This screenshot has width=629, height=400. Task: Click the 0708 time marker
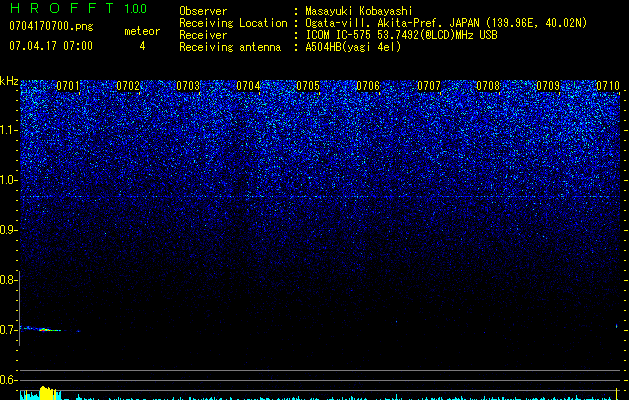click(488, 86)
